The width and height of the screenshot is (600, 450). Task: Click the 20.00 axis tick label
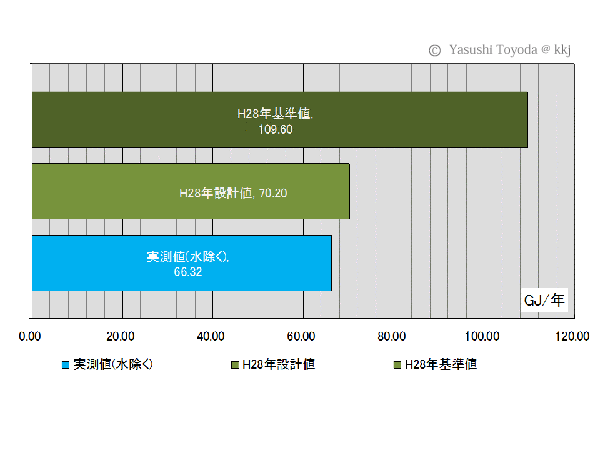[120, 336]
